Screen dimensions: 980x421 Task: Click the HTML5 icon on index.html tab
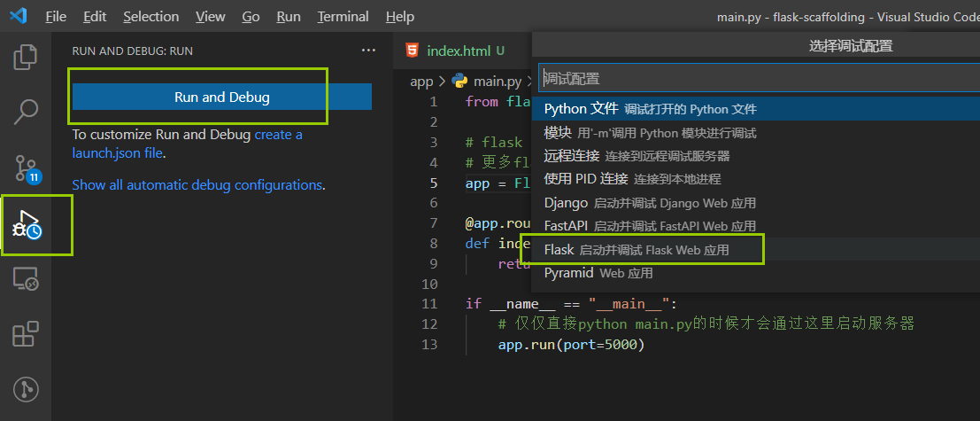pyautogui.click(x=413, y=51)
